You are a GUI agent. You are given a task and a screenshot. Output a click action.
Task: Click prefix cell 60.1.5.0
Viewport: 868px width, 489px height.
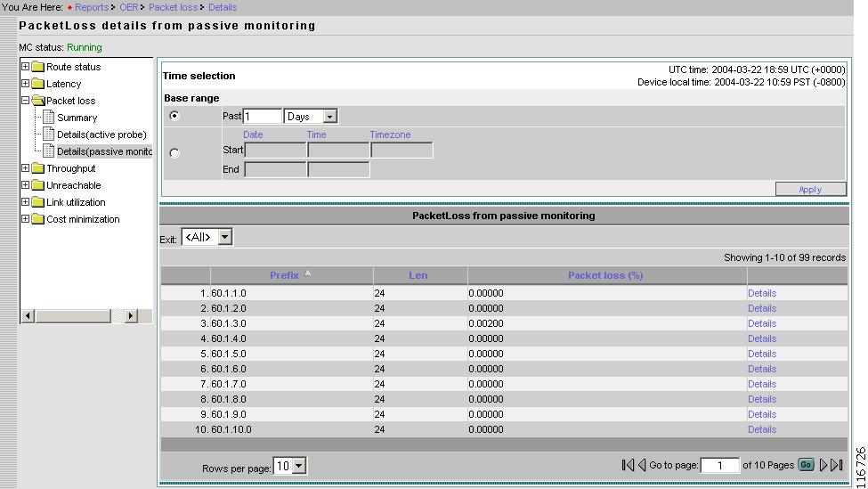pos(229,354)
